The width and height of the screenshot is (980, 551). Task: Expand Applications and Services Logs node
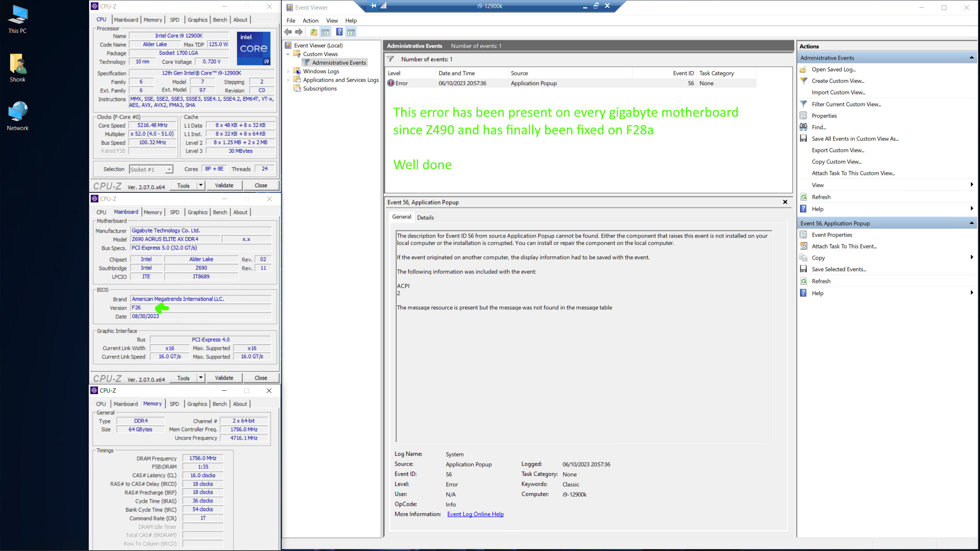tap(288, 80)
